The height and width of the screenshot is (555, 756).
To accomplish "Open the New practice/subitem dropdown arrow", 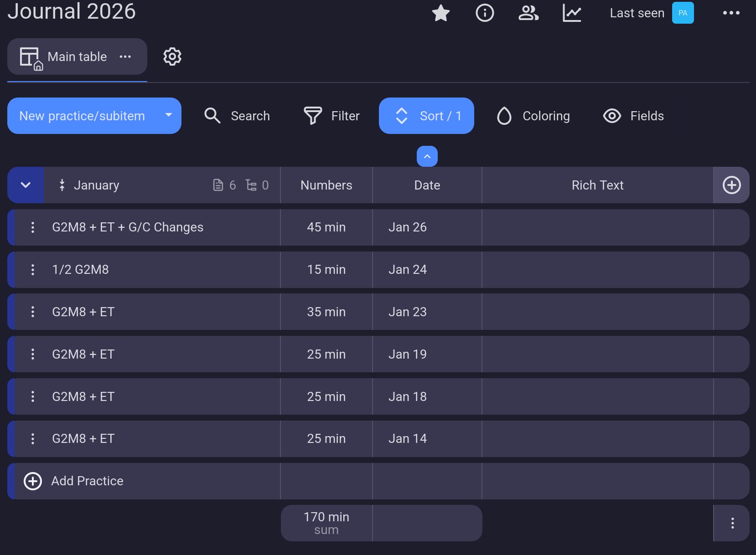I will [169, 115].
